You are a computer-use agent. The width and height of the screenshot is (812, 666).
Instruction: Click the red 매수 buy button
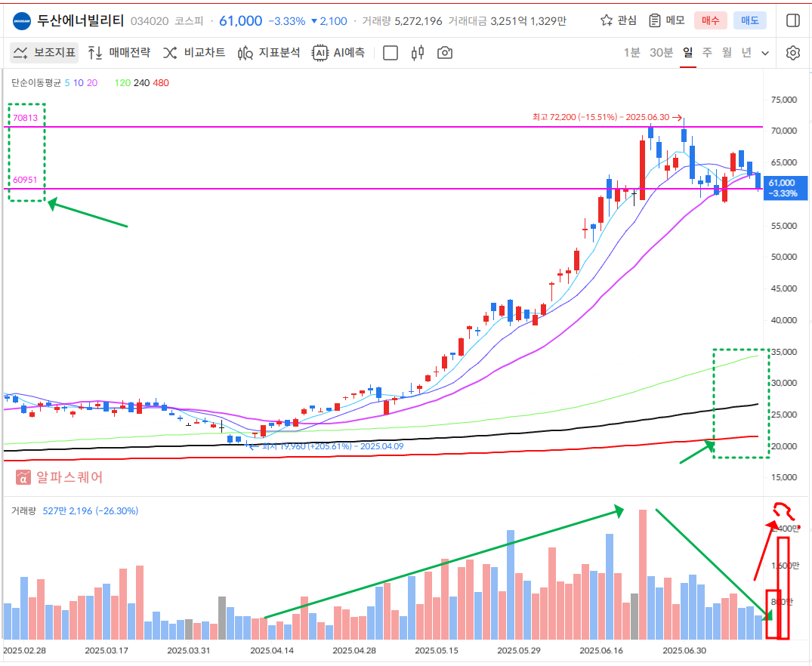click(711, 20)
